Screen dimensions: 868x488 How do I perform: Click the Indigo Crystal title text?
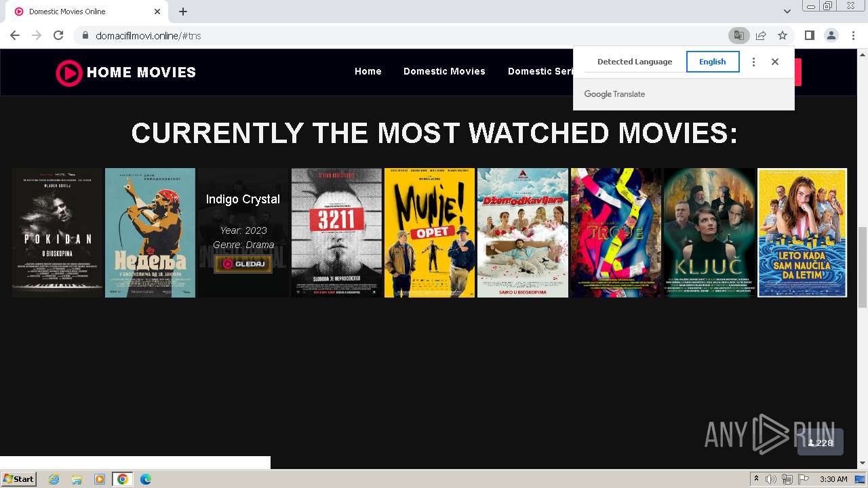click(243, 199)
